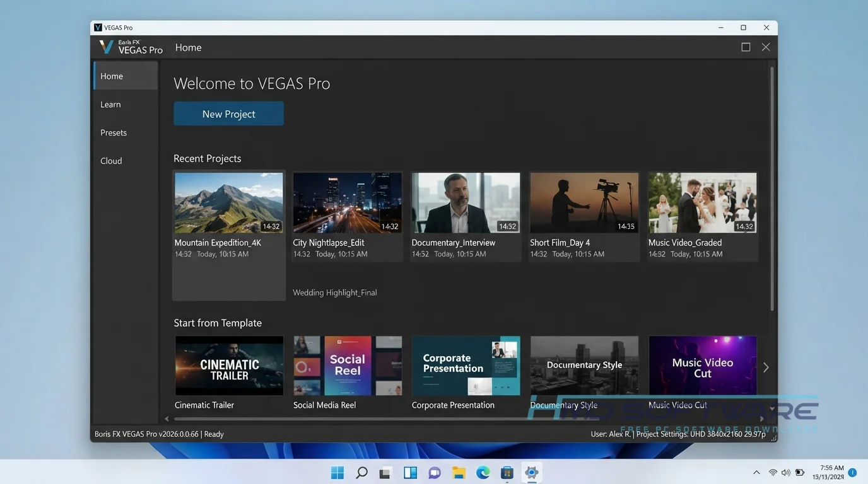Viewport: 868px width, 484px height.
Task: Open taskbar Search magnifier
Action: 361,473
